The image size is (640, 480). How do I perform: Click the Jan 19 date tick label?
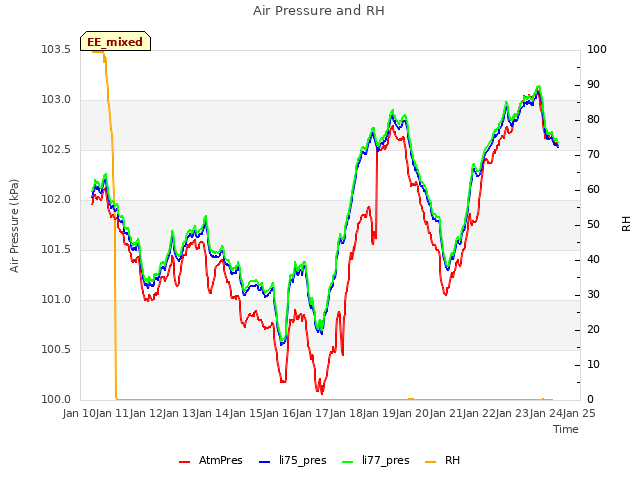379,413
